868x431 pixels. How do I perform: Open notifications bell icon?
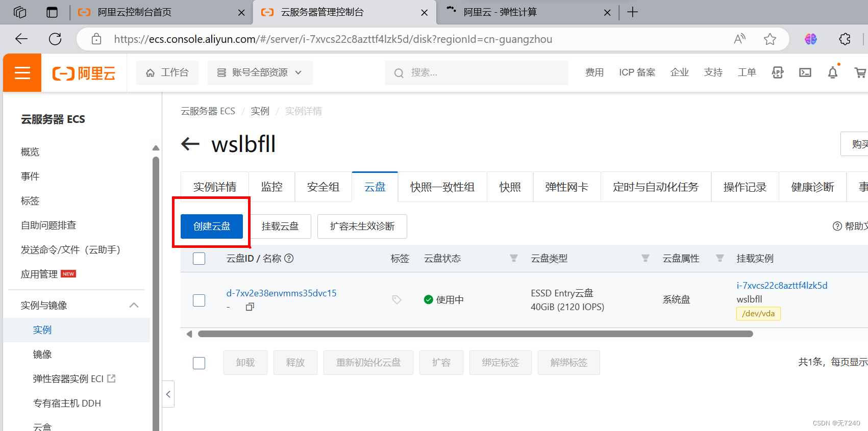coord(833,72)
